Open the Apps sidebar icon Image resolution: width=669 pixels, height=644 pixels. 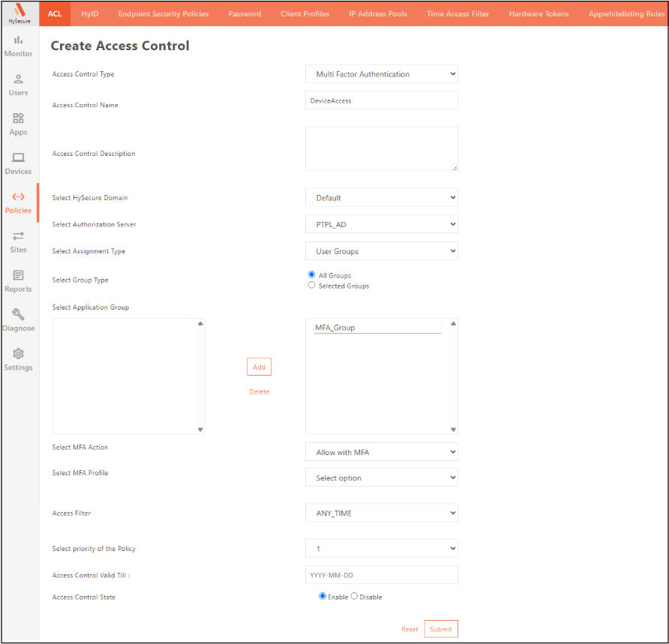coord(18,124)
